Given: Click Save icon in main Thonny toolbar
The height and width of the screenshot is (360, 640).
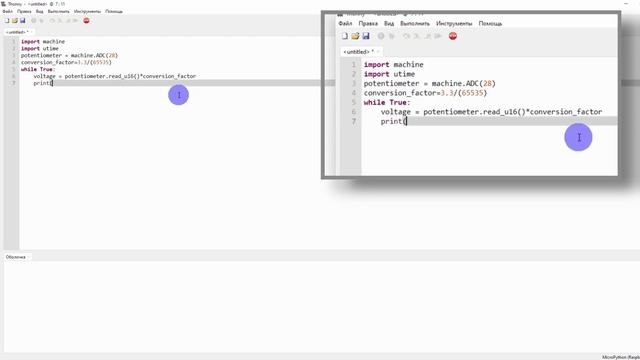Looking at the screenshot, I should (22, 20).
